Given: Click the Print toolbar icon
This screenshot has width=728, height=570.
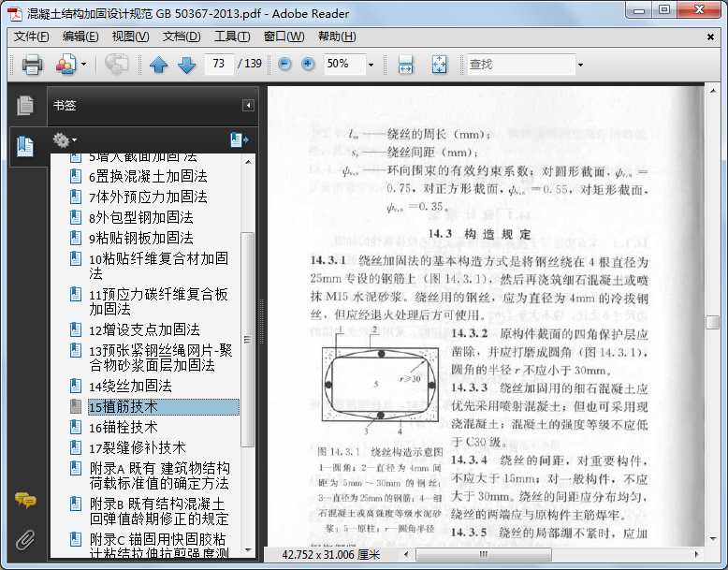Looking at the screenshot, I should 32,64.
